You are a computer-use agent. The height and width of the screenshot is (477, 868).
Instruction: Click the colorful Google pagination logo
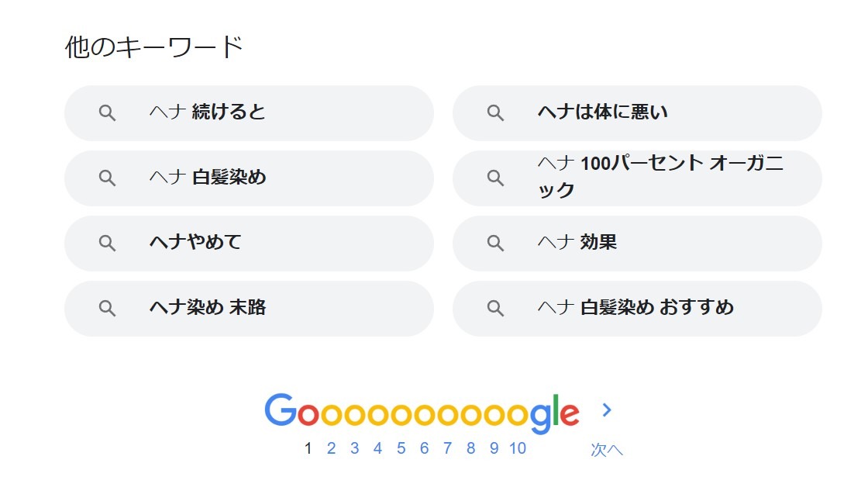point(422,412)
